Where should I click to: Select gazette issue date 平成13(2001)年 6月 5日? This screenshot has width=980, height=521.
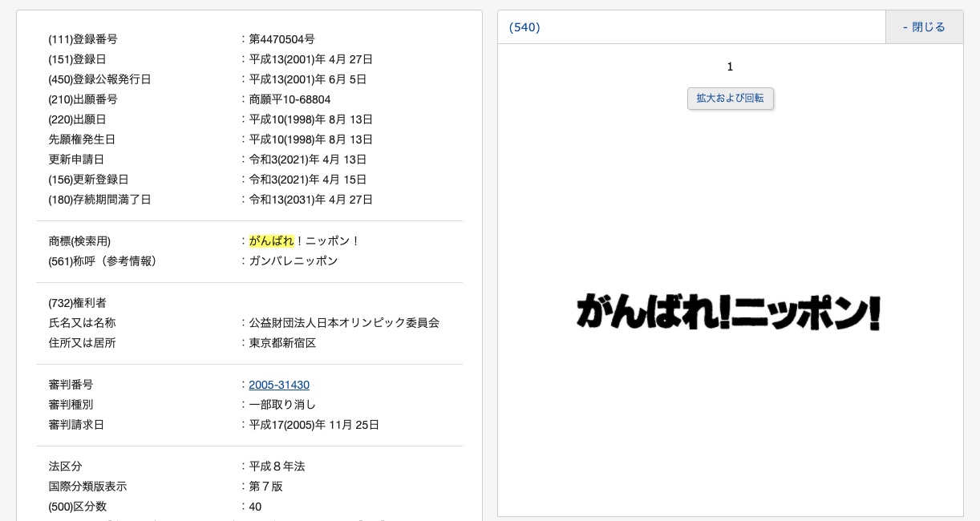[x=308, y=79]
